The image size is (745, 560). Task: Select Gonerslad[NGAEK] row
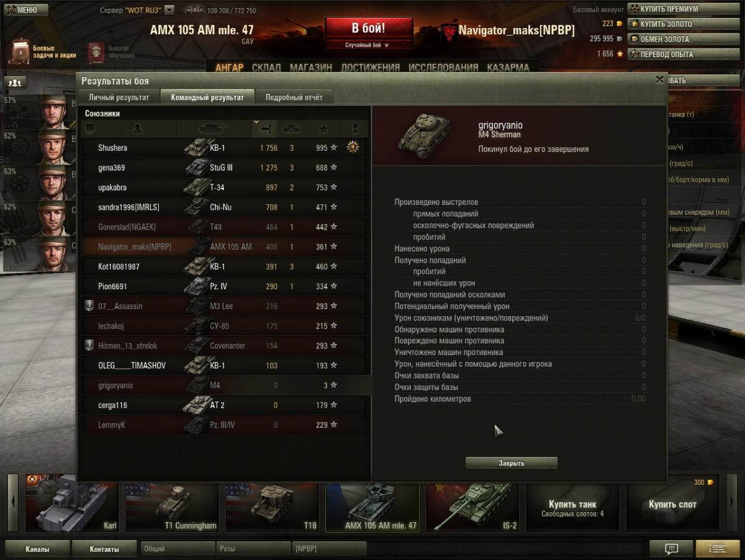(x=225, y=227)
